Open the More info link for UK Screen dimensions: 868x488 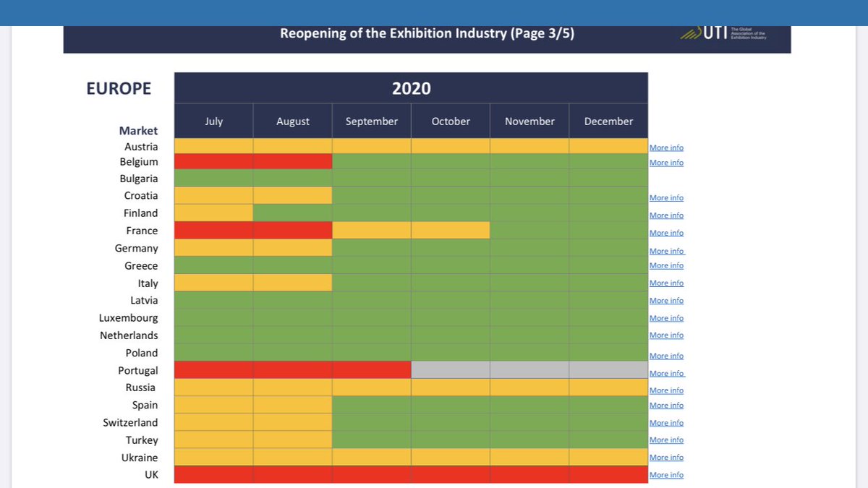point(666,475)
